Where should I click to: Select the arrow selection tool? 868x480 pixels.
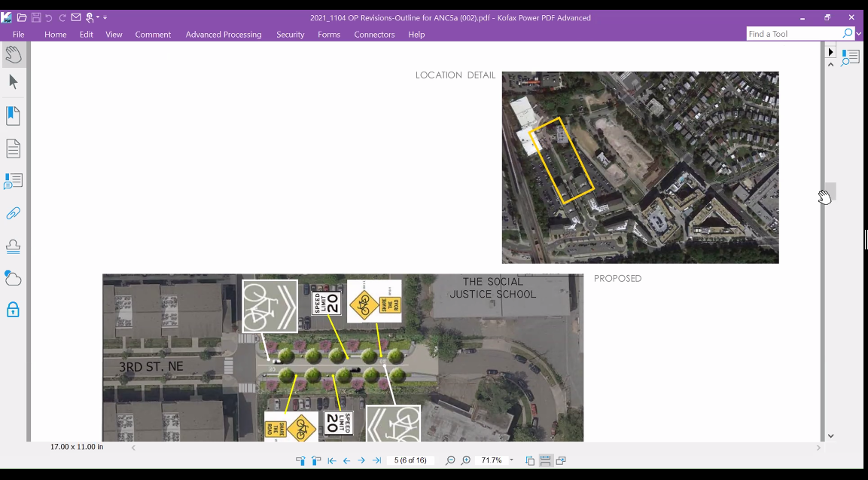click(13, 82)
